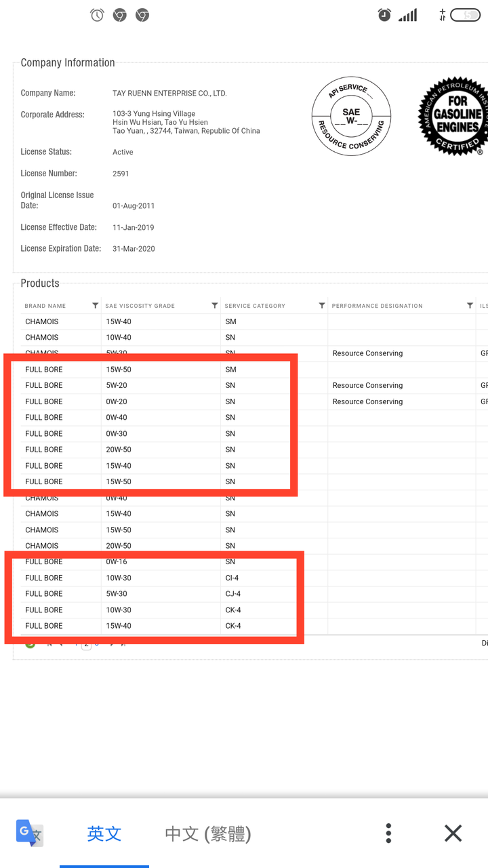Open the Service Category filter icon
This screenshot has width=488, height=868.
(x=322, y=306)
